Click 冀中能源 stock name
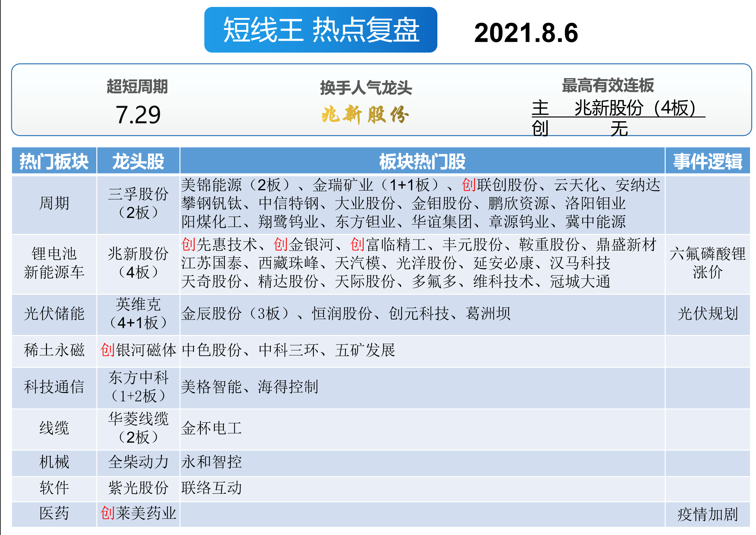Screen dimensions: 756x535 tap(595, 222)
